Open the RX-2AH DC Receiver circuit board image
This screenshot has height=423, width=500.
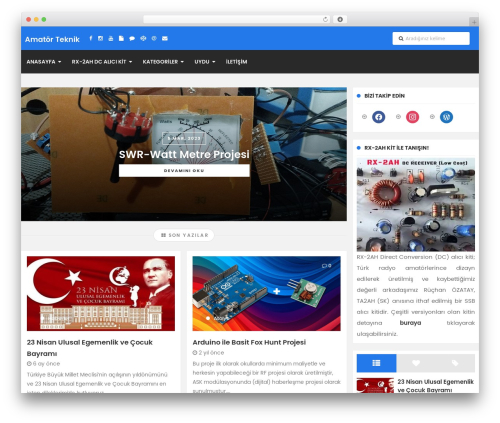416,204
